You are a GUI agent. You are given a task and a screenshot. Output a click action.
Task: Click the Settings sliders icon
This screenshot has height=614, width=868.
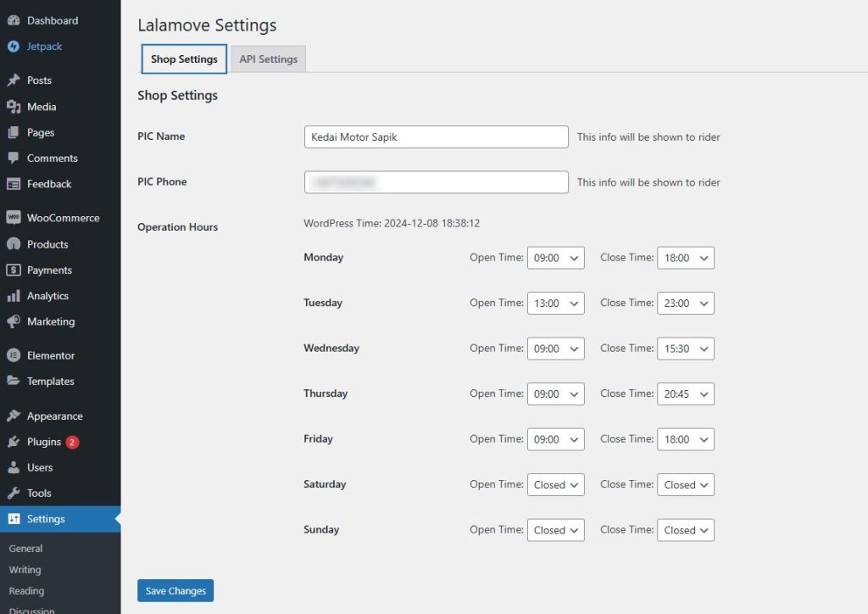[14, 519]
